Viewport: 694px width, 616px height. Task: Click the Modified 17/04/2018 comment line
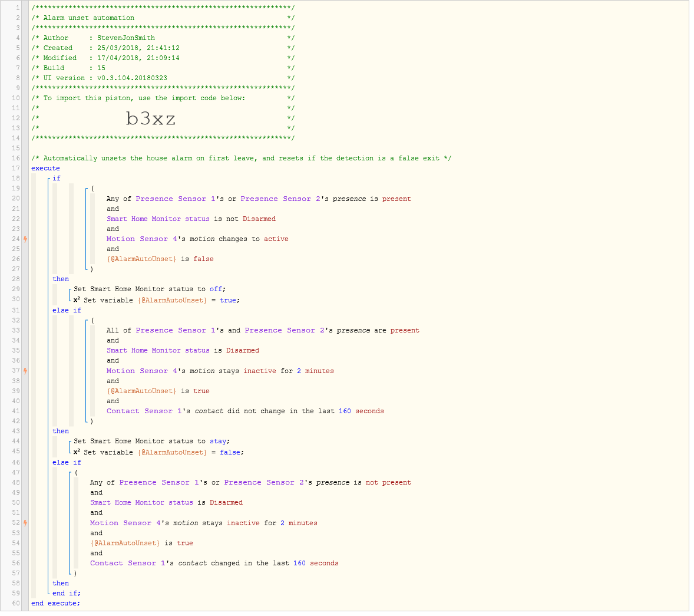tap(163, 58)
